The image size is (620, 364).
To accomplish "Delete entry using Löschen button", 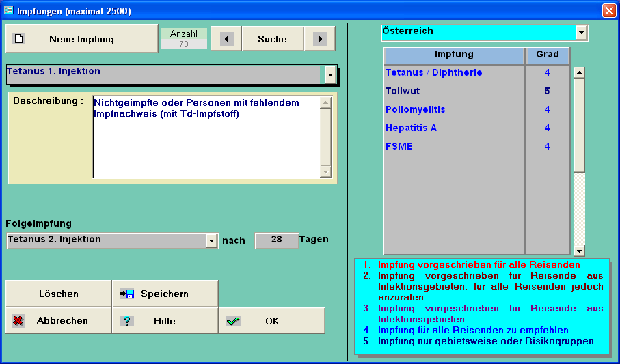I will point(59,294).
